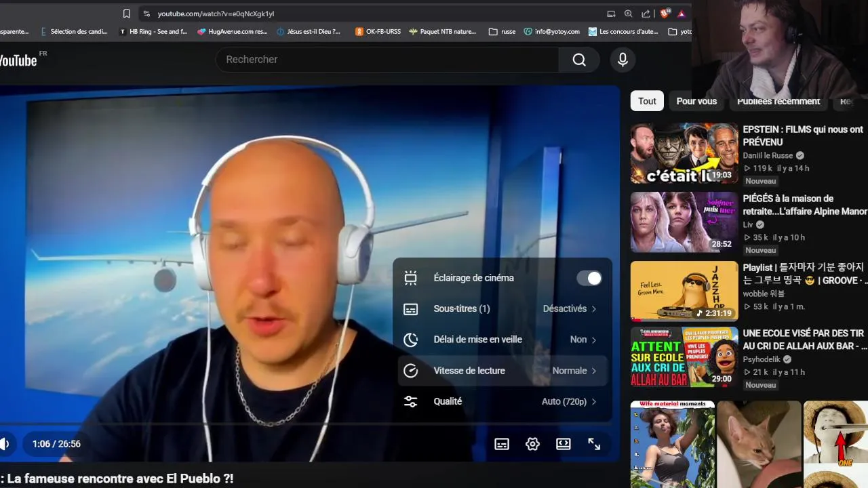Open OK-FB-URSS bookmark
The image size is (868, 488).
378,31
